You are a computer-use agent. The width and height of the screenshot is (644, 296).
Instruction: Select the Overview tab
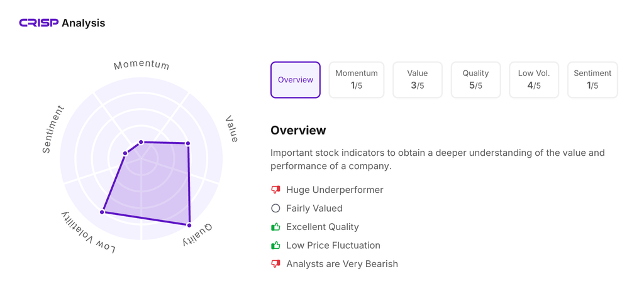(x=296, y=80)
